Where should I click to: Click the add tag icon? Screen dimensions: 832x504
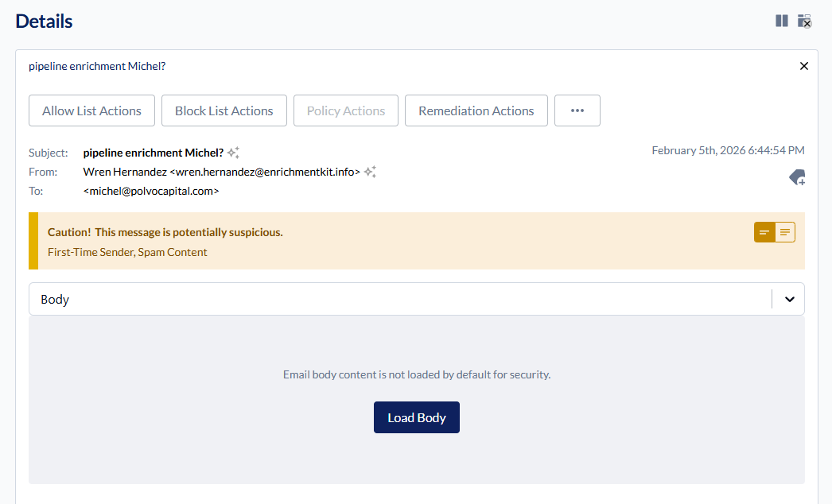tap(797, 178)
